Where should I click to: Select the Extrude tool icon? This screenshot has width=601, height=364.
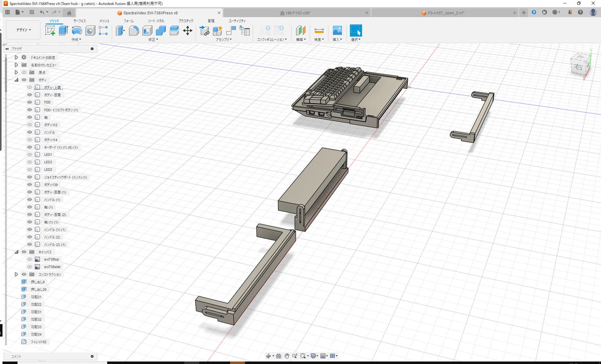(x=63, y=31)
